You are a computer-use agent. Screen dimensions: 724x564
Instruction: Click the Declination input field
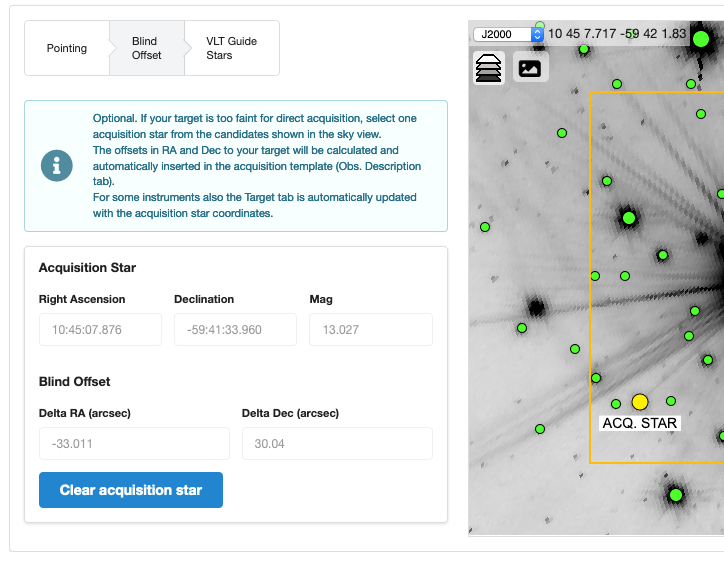(235, 330)
